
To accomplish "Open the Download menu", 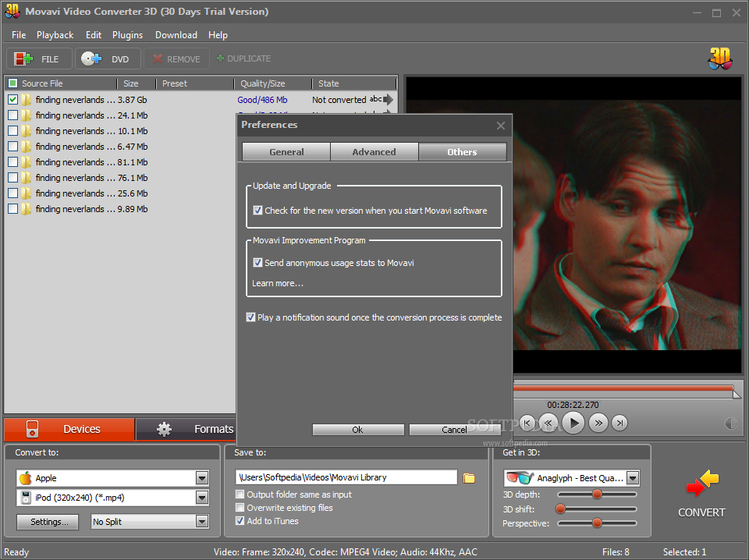I will tap(176, 35).
